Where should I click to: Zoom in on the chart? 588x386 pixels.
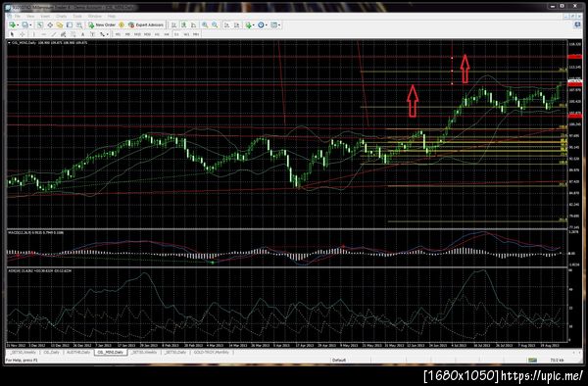tap(205, 24)
